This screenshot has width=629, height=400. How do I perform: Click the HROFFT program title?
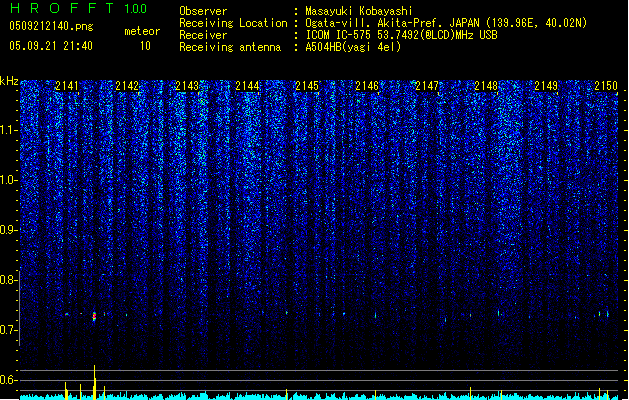pos(62,8)
